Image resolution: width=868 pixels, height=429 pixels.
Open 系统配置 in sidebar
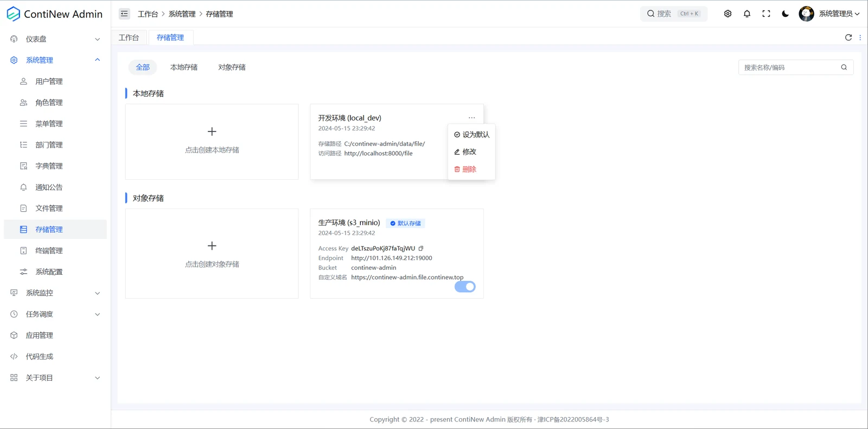click(55, 272)
